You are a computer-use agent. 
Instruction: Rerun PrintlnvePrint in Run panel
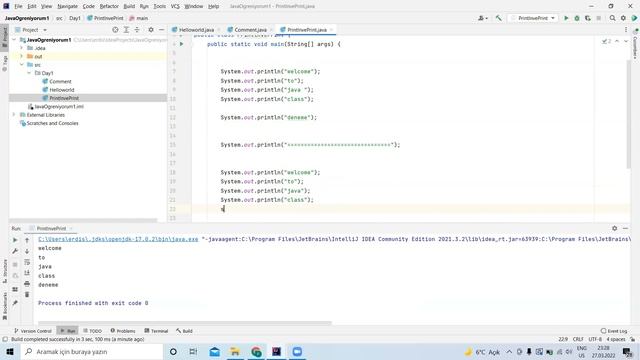15,240
